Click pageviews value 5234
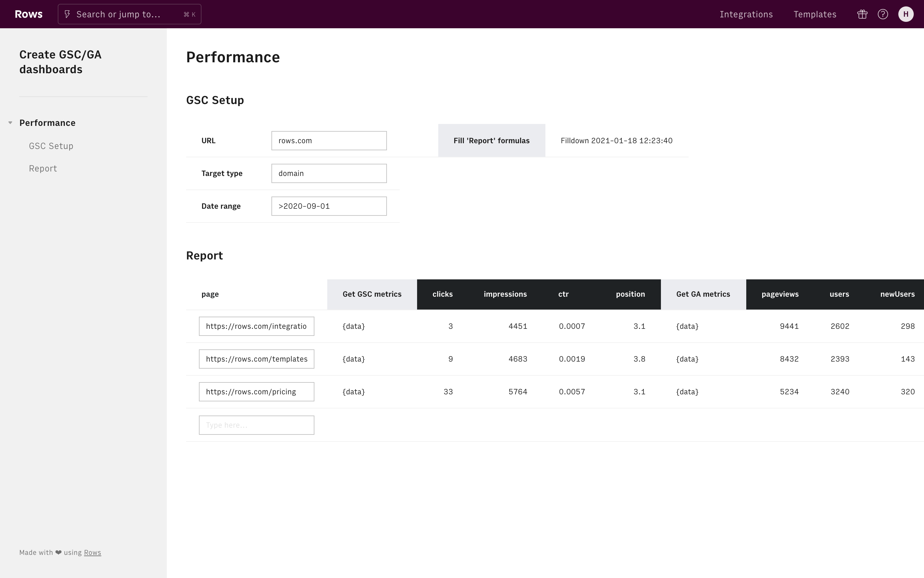The height and width of the screenshot is (578, 924). tap(789, 392)
